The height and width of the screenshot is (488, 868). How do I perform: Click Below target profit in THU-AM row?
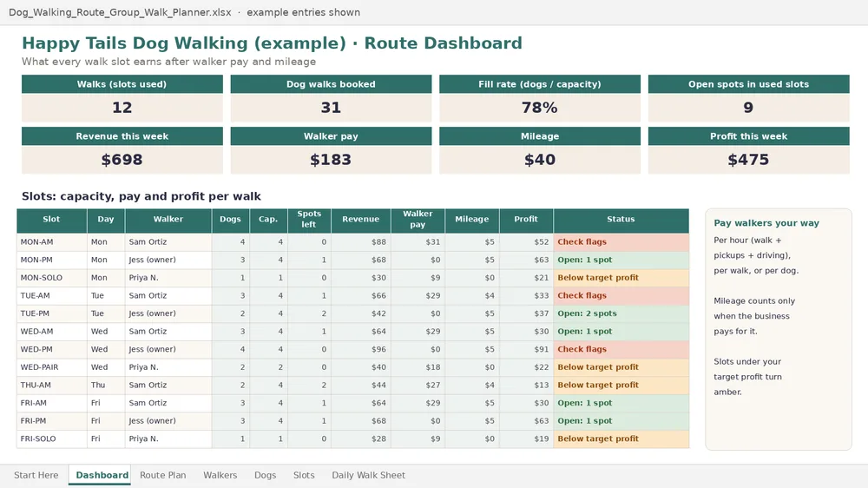pos(621,385)
